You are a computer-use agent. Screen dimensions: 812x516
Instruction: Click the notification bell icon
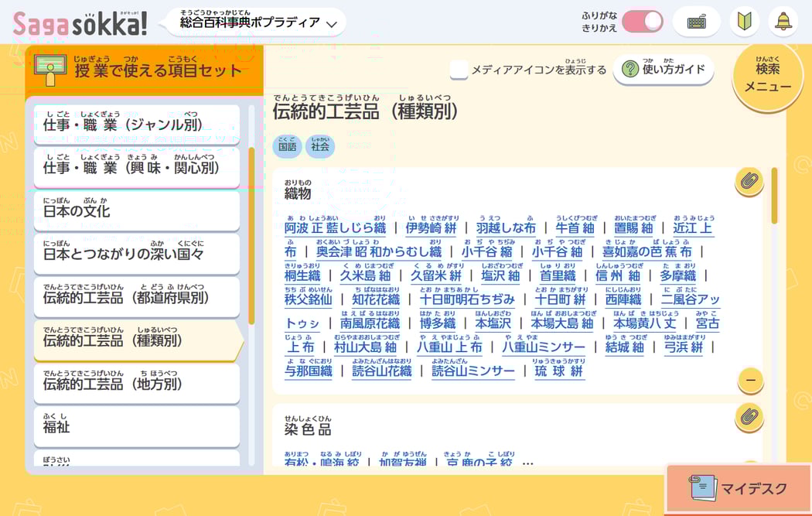click(x=784, y=21)
